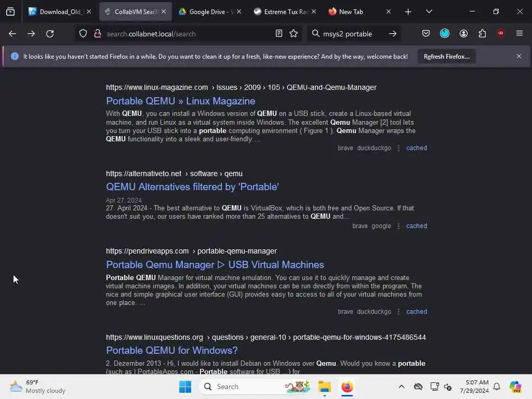Submit search with arrow in search box
The height and width of the screenshot is (399, 532).
393,34
